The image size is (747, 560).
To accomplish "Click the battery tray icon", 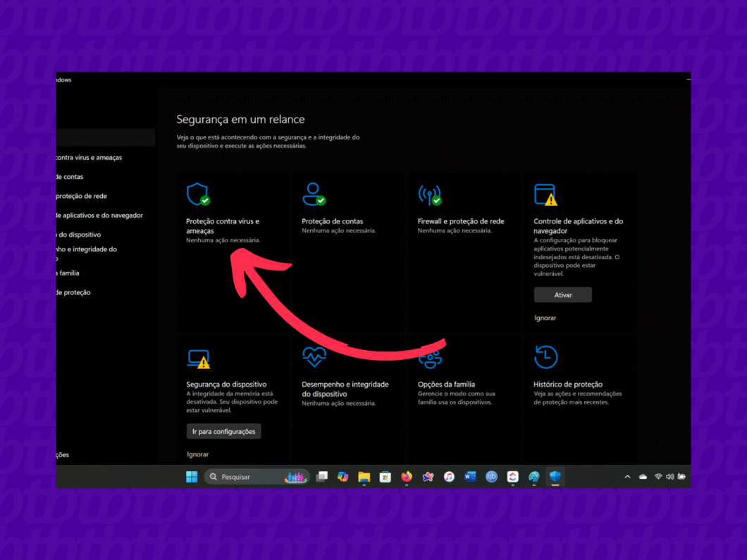I will [x=681, y=477].
